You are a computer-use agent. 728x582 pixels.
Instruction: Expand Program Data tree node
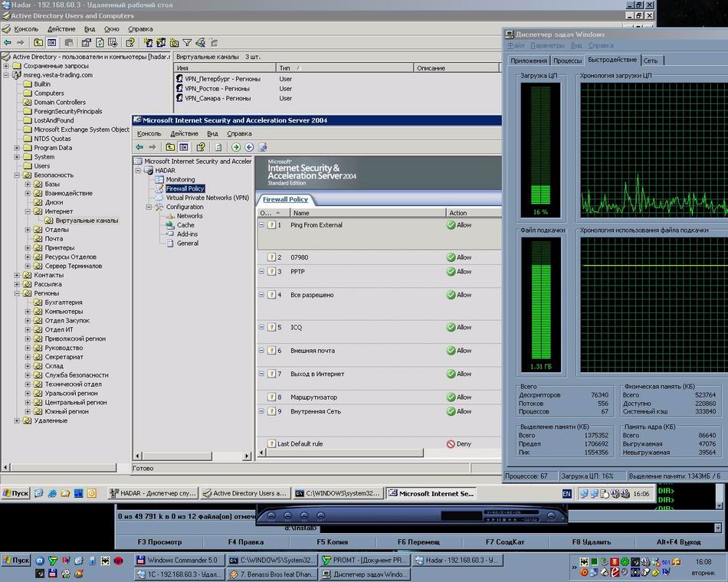click(17, 148)
